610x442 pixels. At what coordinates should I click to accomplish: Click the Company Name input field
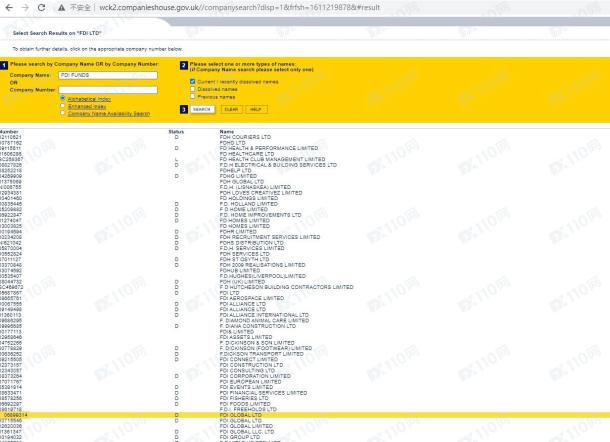click(x=108, y=75)
